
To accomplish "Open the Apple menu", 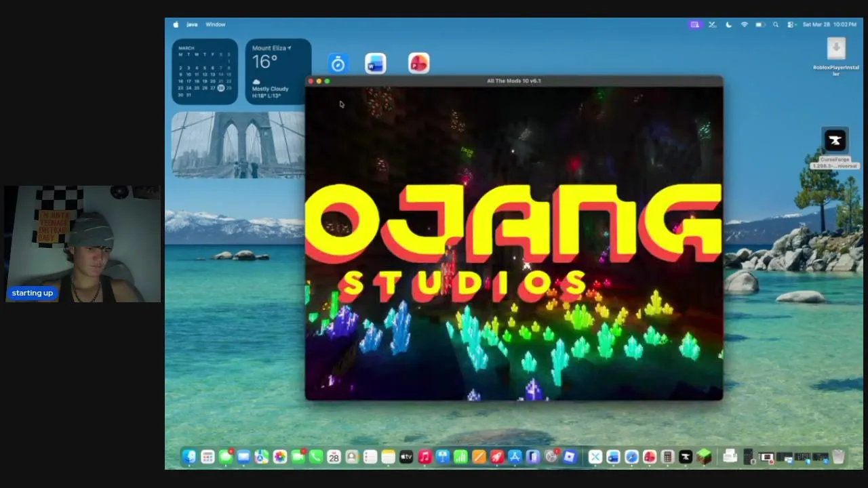I will pyautogui.click(x=176, y=24).
